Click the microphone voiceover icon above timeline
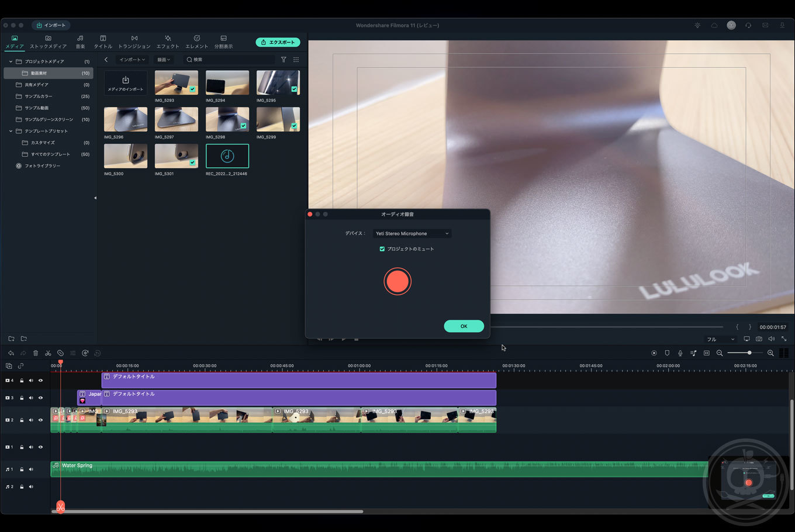 [x=680, y=353]
